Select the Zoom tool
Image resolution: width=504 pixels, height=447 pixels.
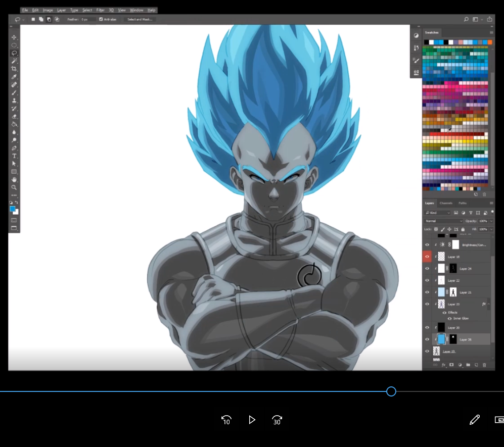pos(14,187)
